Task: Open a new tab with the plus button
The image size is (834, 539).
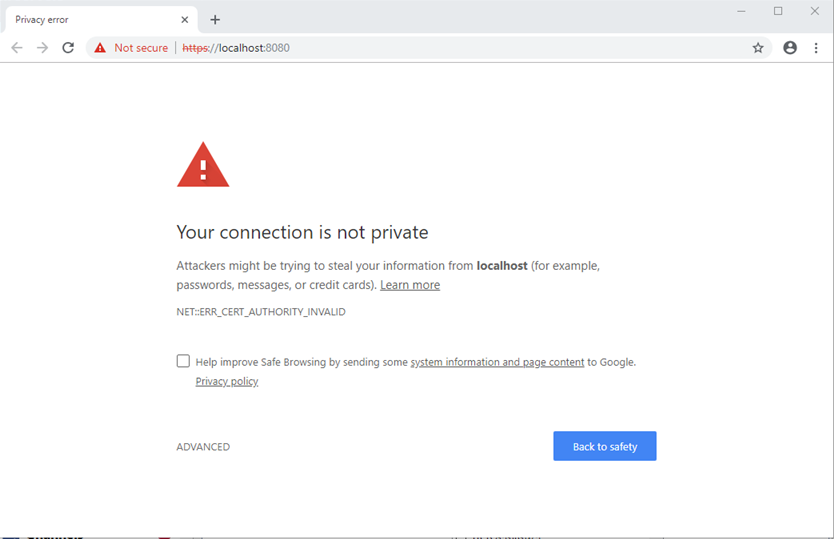Action: tap(215, 20)
